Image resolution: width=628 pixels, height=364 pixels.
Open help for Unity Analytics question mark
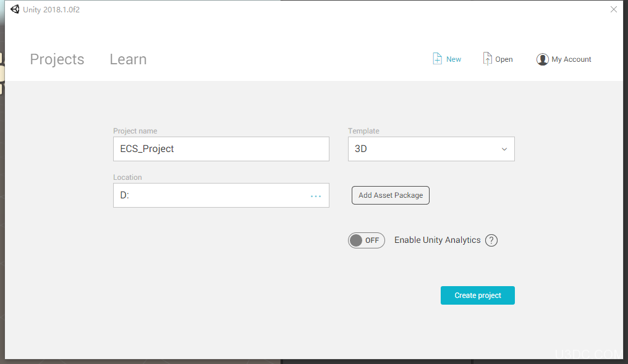(x=491, y=240)
